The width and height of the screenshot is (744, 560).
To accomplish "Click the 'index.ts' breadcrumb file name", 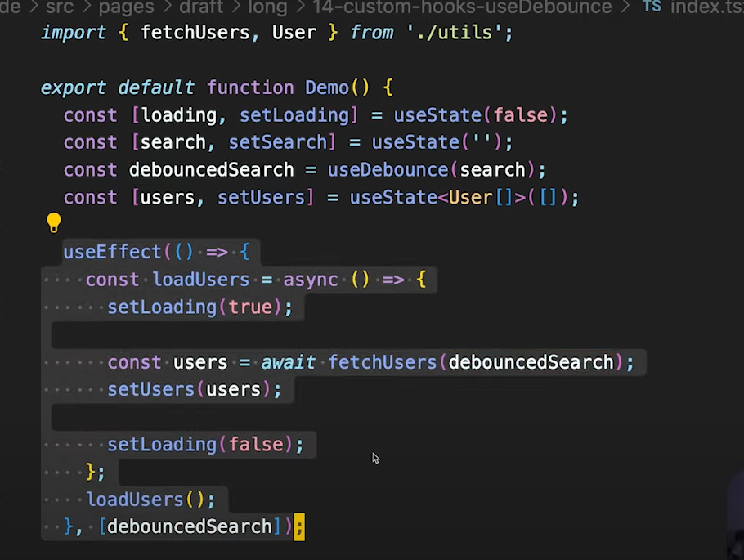I will point(706,7).
